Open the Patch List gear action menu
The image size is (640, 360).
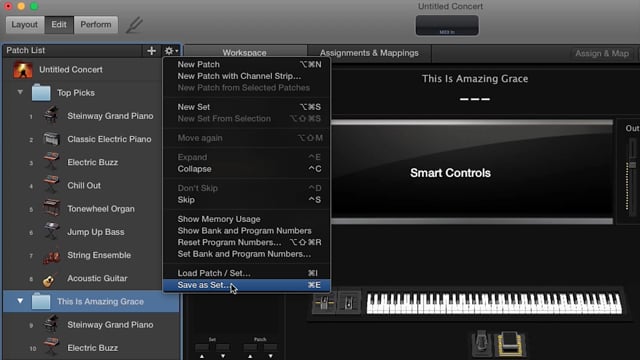click(x=171, y=51)
